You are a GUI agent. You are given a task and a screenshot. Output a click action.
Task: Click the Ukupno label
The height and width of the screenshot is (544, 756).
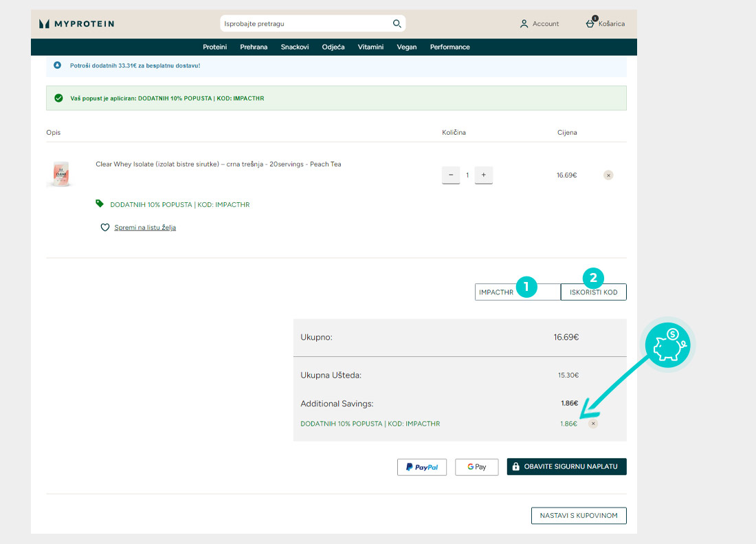point(316,337)
